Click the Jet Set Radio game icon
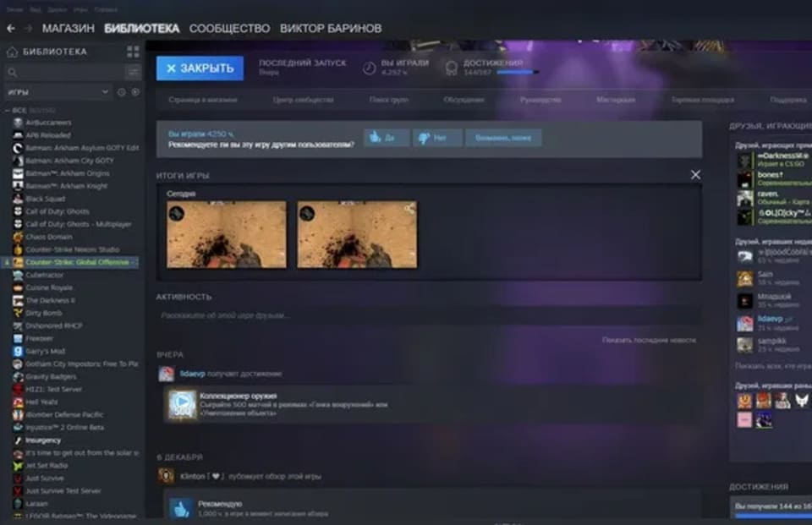The height and width of the screenshot is (525, 812). tap(18, 466)
